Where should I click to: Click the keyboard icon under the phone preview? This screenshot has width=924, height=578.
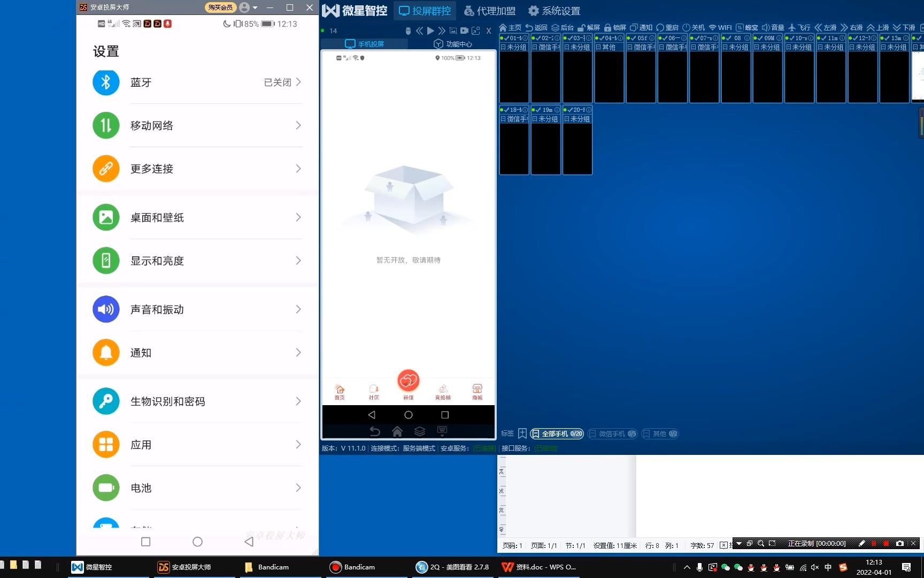pyautogui.click(x=442, y=431)
